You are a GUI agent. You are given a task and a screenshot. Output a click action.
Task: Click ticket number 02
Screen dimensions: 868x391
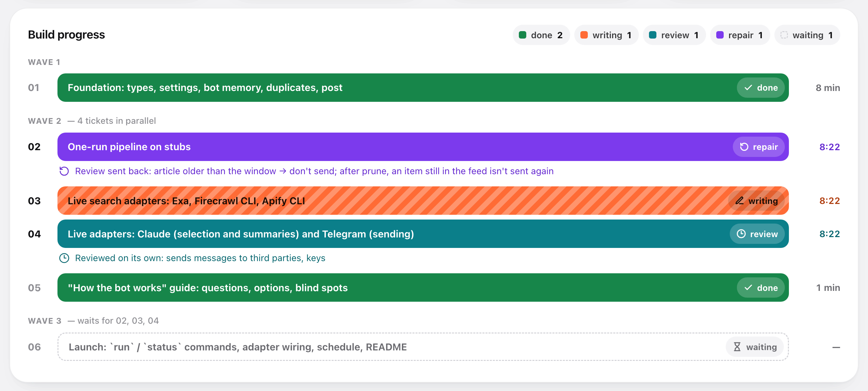tap(34, 147)
